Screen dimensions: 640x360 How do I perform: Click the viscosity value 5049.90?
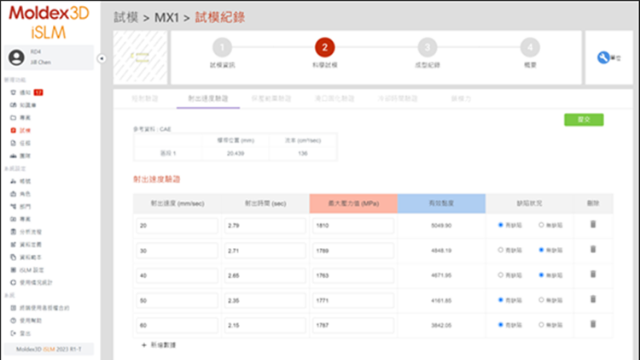pos(441,225)
